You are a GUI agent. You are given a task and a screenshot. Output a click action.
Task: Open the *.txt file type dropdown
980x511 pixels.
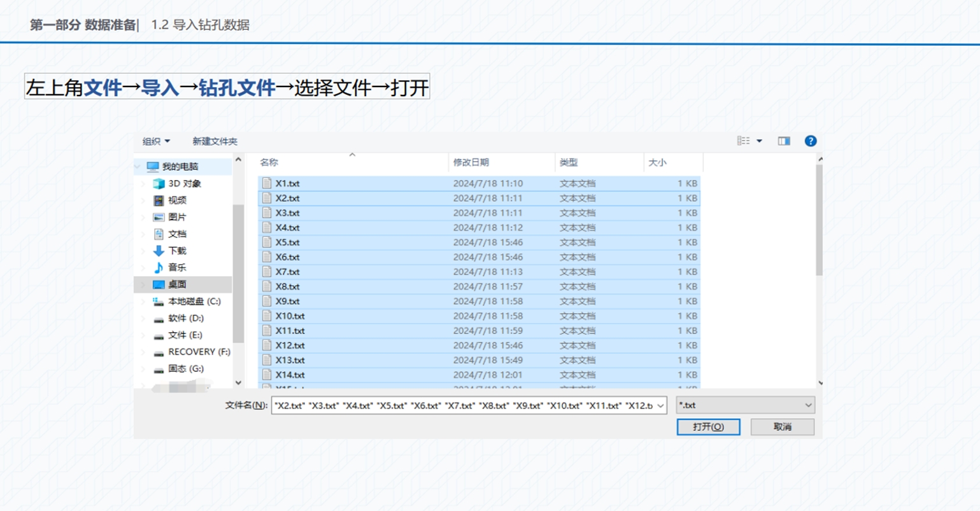coord(745,405)
